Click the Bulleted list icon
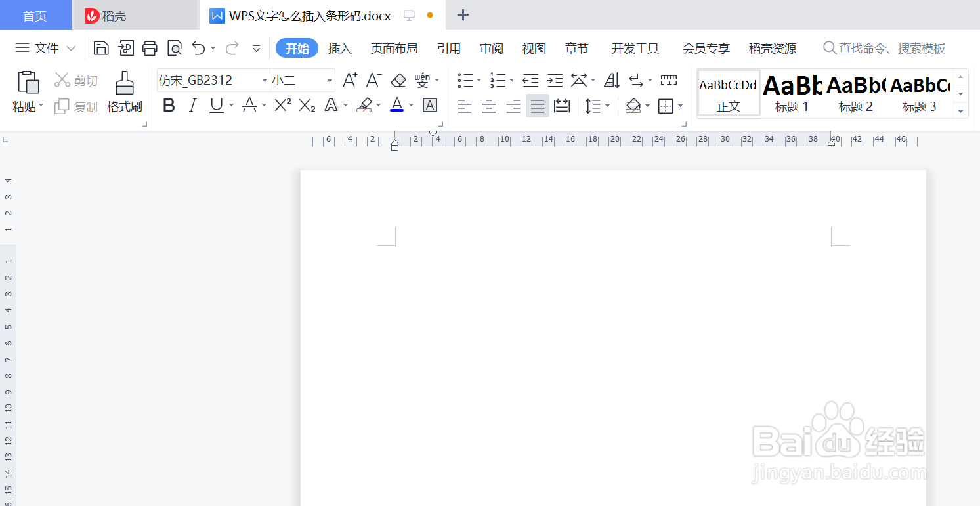980x506 pixels. point(465,80)
